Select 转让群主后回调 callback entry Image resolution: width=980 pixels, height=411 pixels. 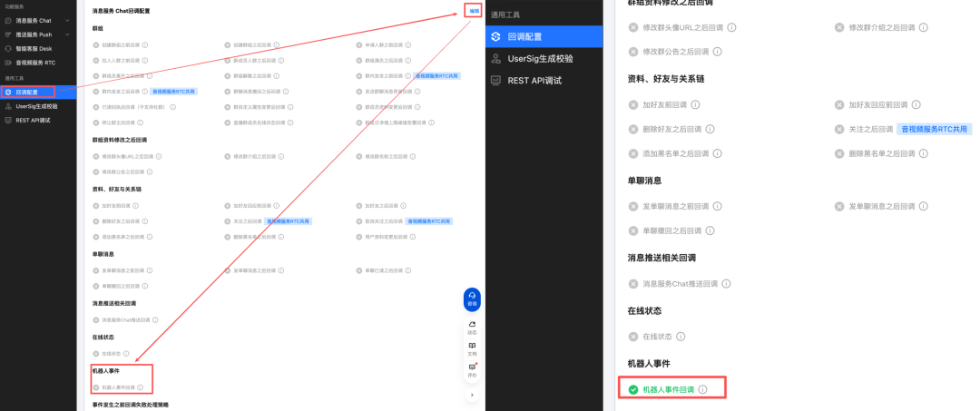[x=117, y=122]
